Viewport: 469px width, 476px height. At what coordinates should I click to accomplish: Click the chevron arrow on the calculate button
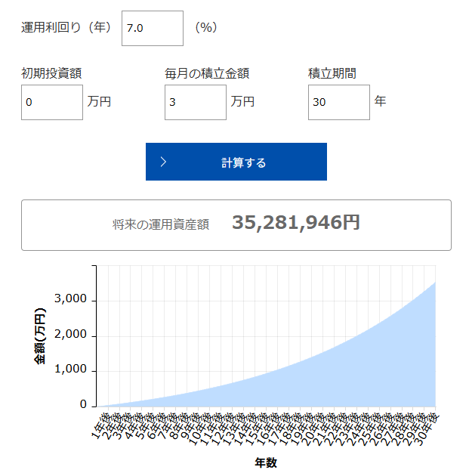(163, 162)
